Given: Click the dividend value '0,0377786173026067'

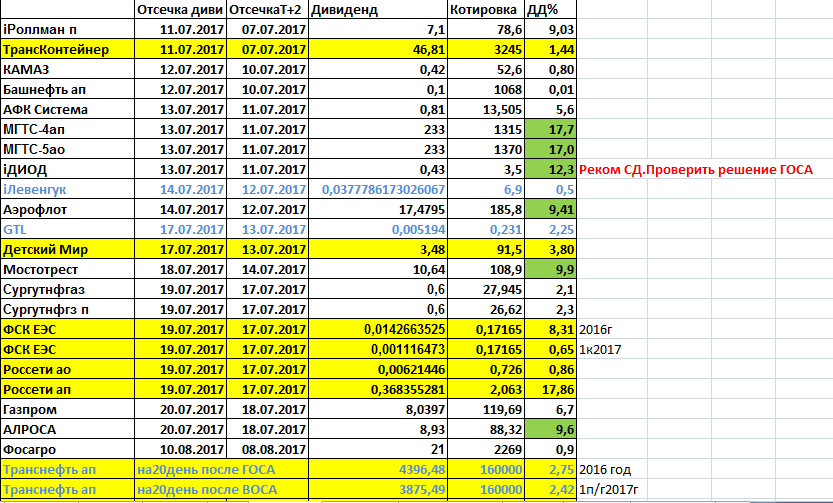Looking at the screenshot, I should pos(378,189).
